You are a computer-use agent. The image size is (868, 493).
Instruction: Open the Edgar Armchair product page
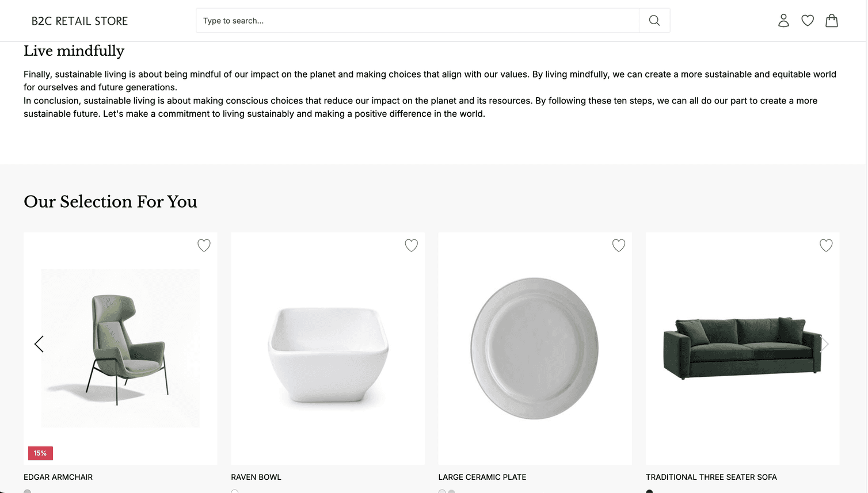(x=58, y=477)
